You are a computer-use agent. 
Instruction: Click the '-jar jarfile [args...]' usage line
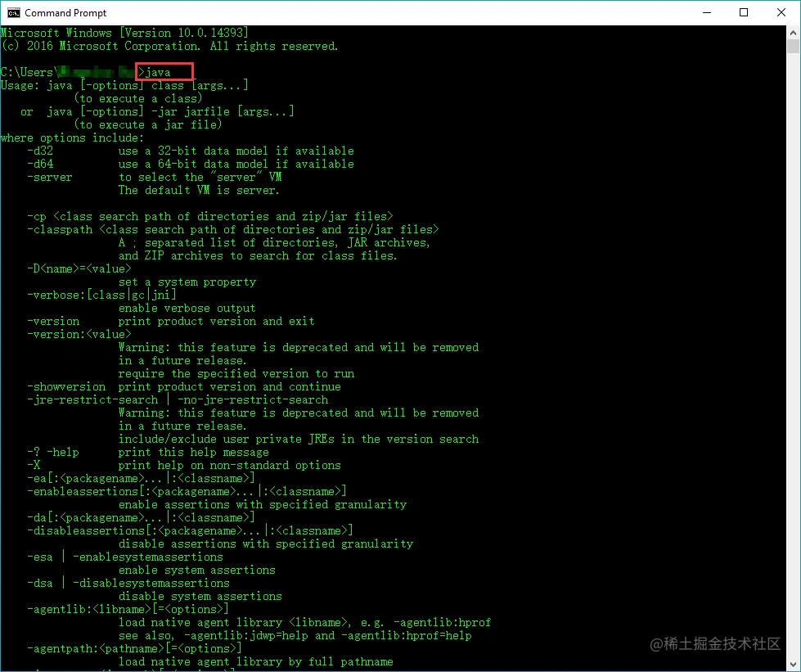(x=157, y=111)
